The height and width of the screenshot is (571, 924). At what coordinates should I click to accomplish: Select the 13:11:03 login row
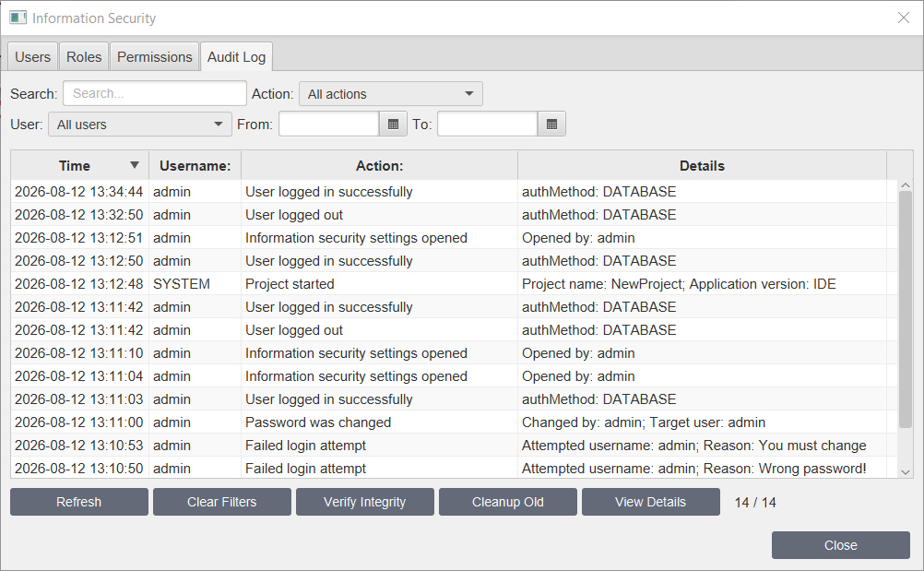(x=454, y=399)
